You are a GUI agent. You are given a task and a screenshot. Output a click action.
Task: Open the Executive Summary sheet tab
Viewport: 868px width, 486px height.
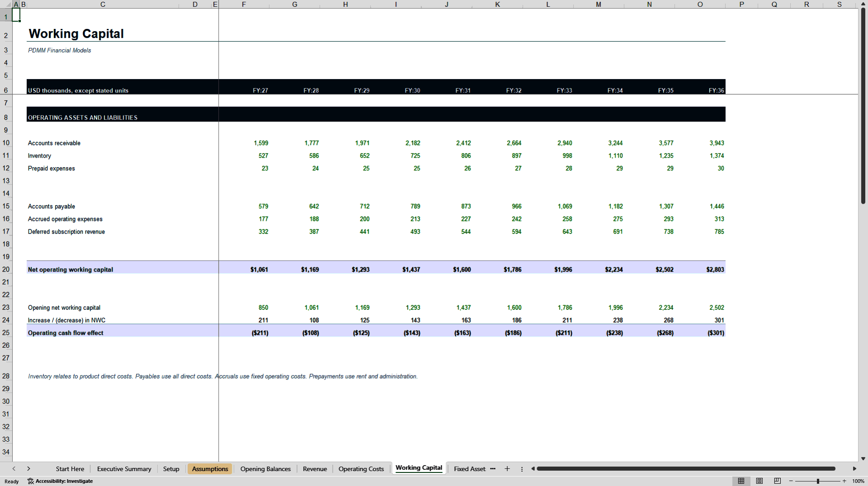coord(124,469)
